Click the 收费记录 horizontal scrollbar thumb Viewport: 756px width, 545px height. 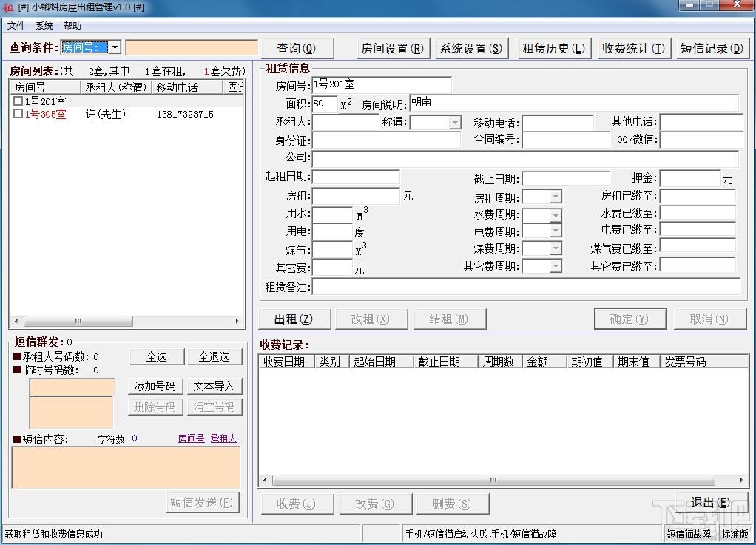point(493,480)
